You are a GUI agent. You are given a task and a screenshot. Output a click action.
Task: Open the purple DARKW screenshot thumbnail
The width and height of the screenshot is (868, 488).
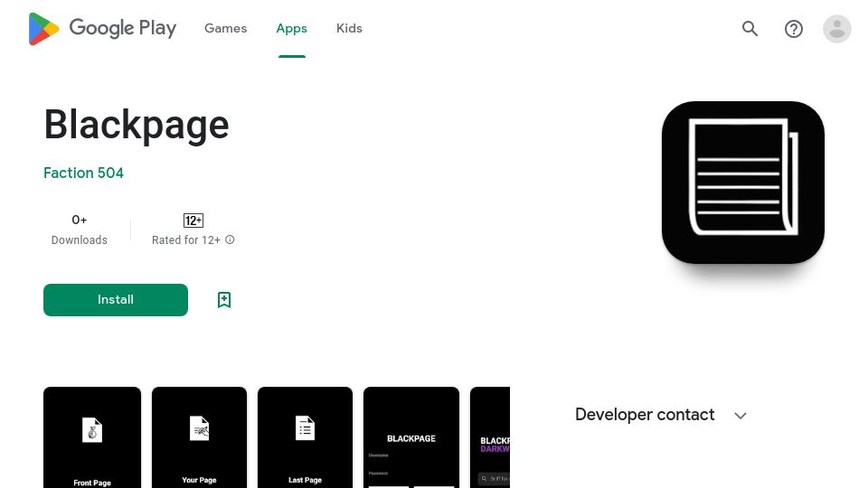tap(490, 437)
